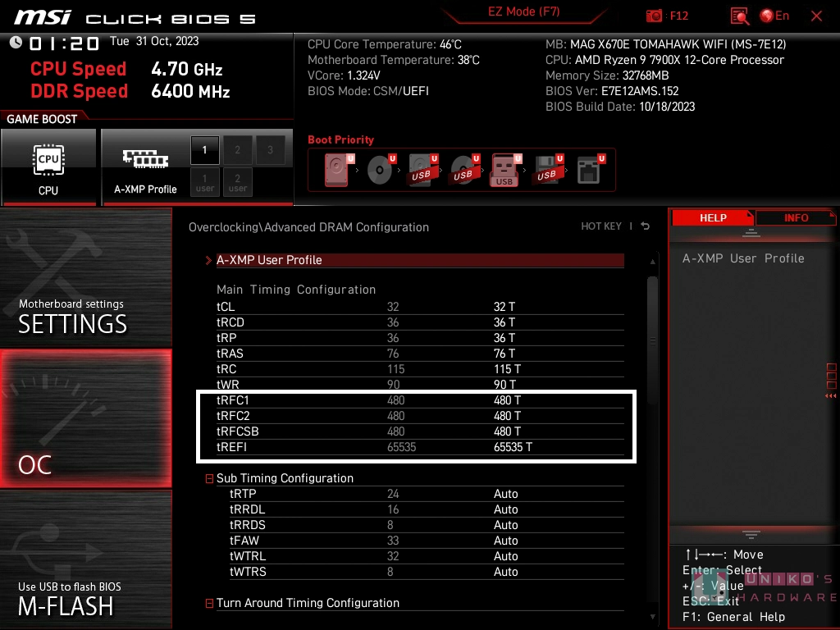Image resolution: width=840 pixels, height=630 pixels.
Task: Open the BIOS search magnifier icon
Action: (739, 16)
